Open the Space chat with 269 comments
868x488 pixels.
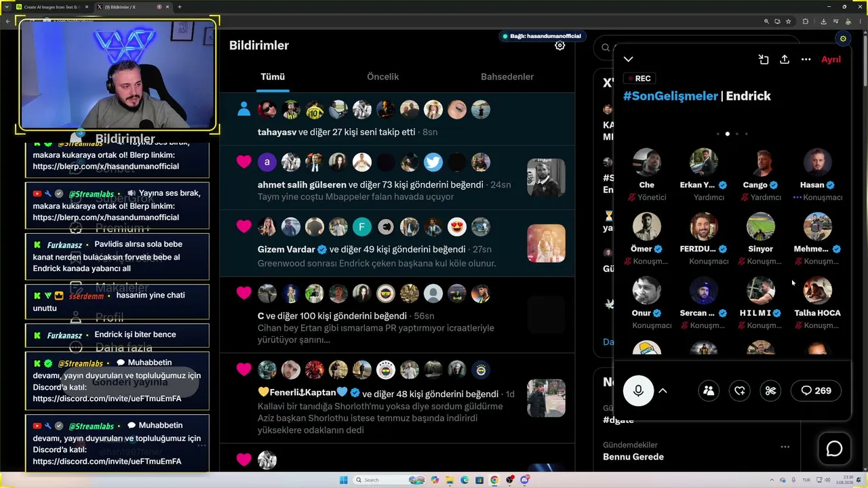816,390
